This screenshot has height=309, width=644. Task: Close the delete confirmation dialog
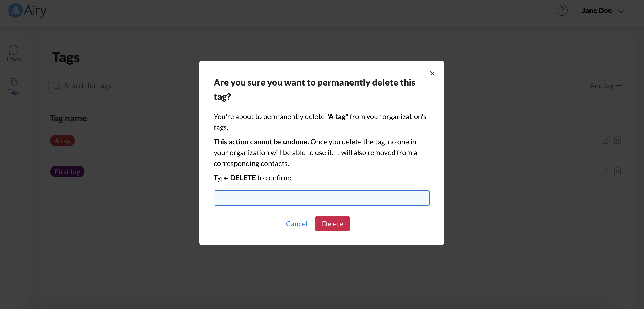click(x=432, y=73)
